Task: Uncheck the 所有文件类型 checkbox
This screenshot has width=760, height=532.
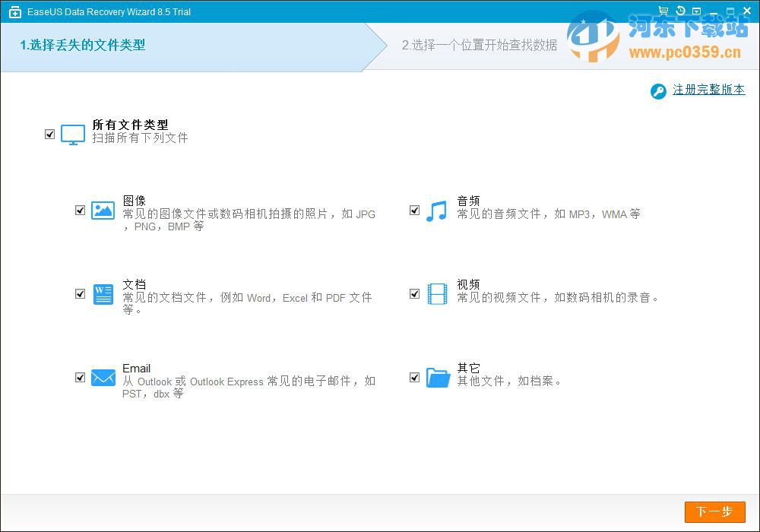Action: (x=49, y=134)
